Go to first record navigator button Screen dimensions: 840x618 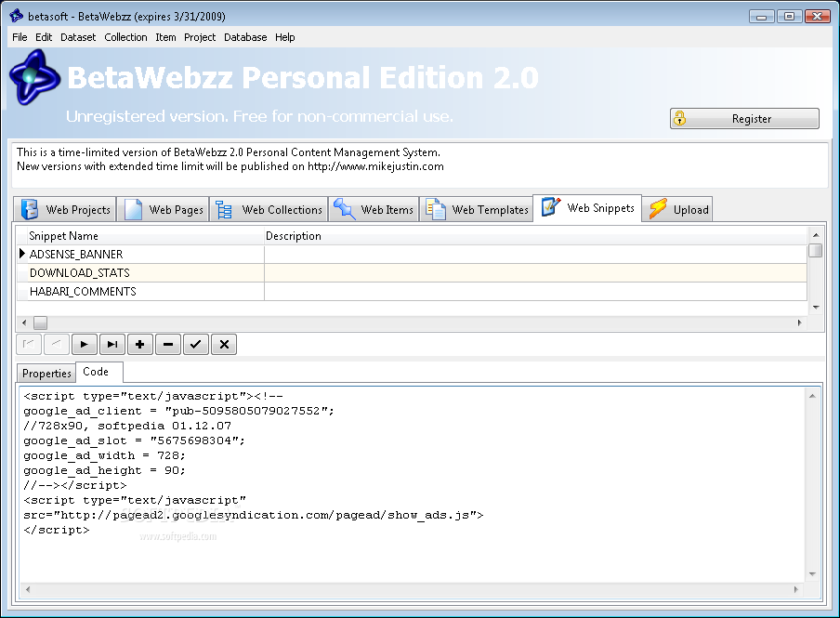[29, 344]
